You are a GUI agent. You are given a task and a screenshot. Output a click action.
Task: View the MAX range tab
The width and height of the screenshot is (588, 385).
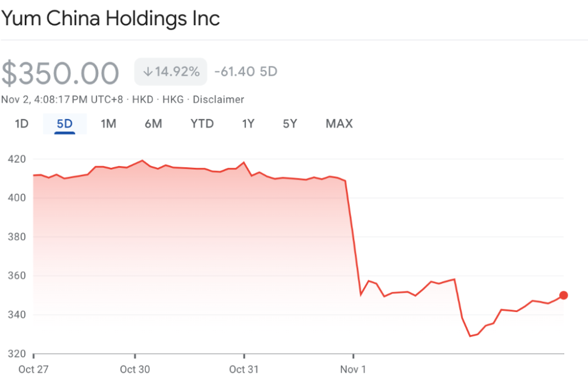pyautogui.click(x=339, y=124)
